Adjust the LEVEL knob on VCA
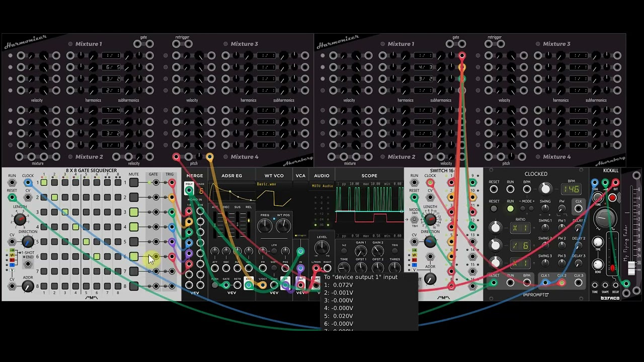This screenshot has width=644, height=362. pos(321,248)
